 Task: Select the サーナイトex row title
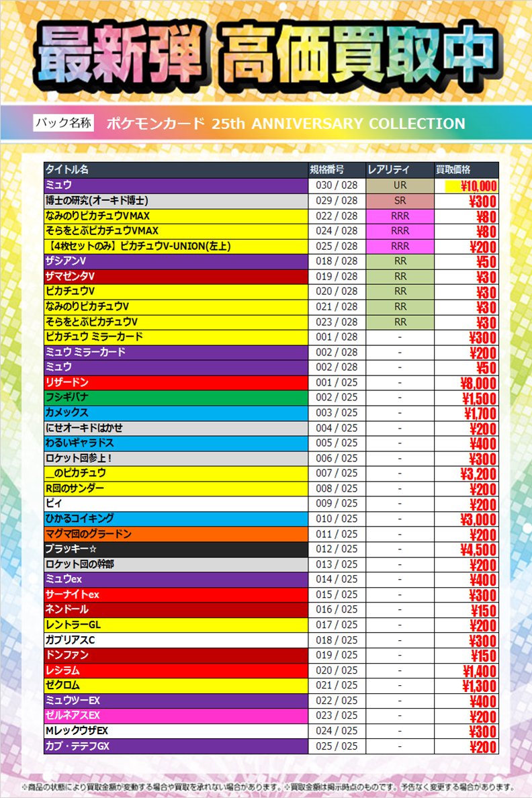pyautogui.click(x=175, y=594)
